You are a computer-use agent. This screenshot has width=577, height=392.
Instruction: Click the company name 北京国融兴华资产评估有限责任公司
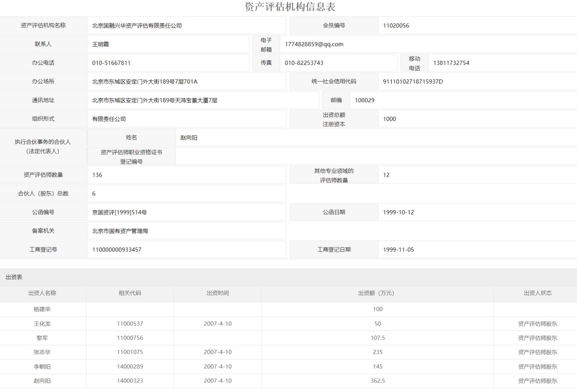pos(137,26)
